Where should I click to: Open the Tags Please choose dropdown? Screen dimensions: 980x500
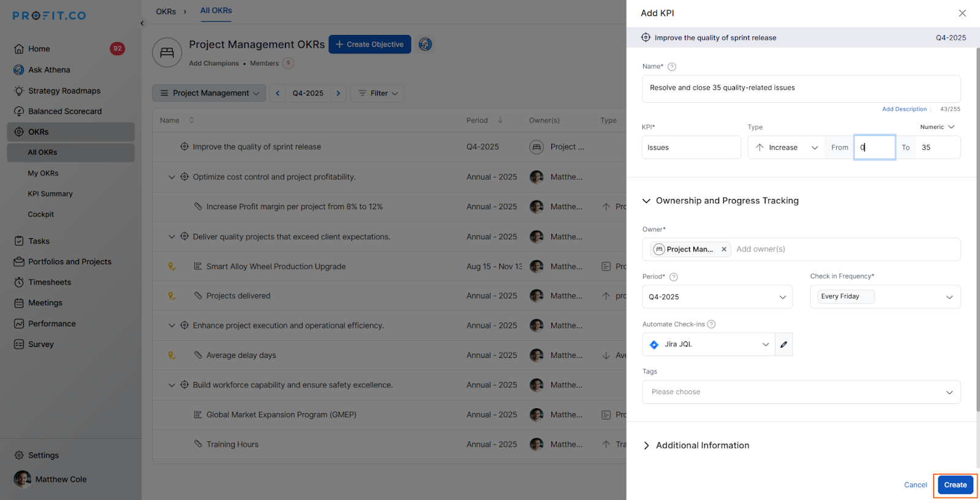coord(801,392)
